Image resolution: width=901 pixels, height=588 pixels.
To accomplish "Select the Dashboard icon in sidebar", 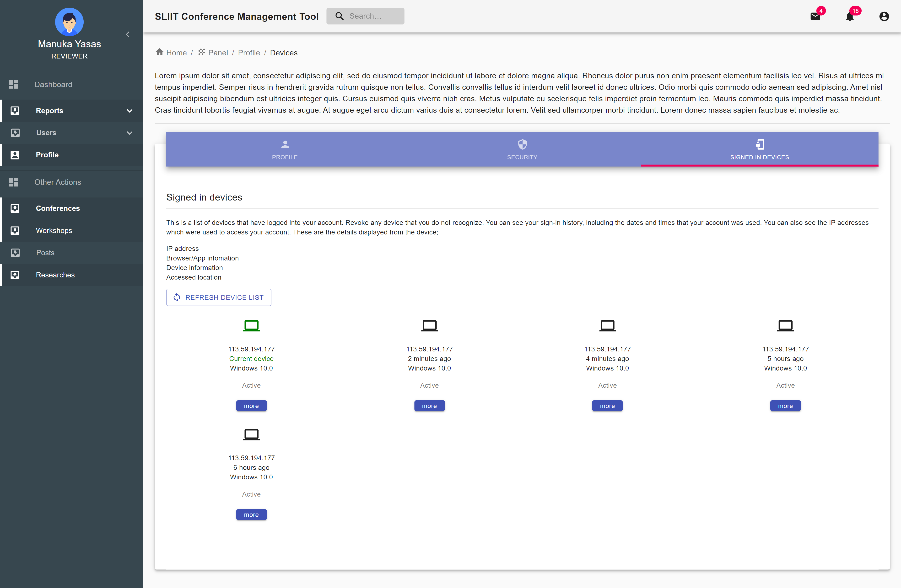I will pyautogui.click(x=14, y=84).
